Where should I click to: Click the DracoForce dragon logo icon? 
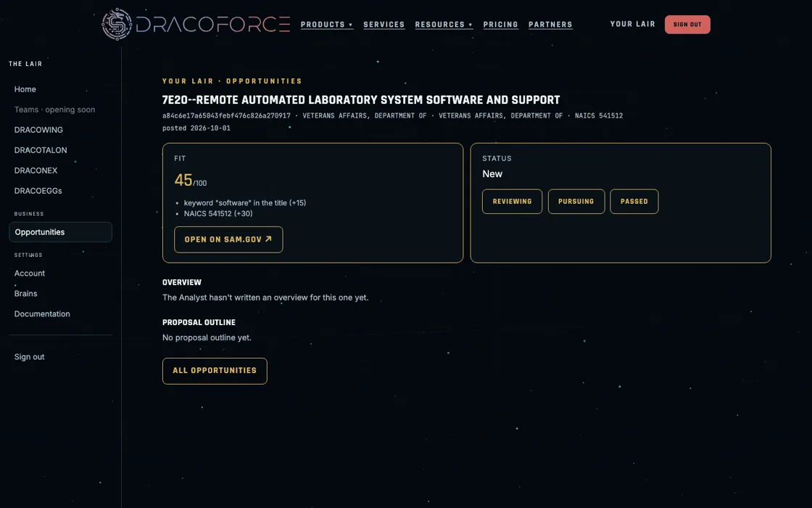[117, 24]
